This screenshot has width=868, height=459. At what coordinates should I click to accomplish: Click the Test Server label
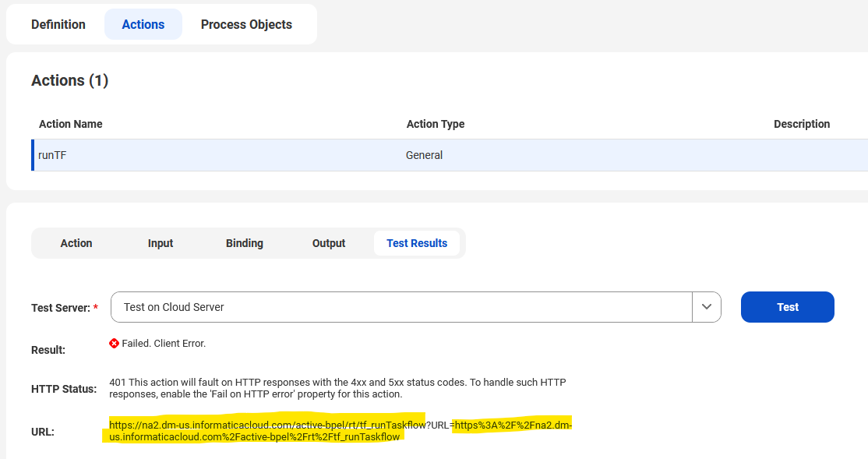60,308
